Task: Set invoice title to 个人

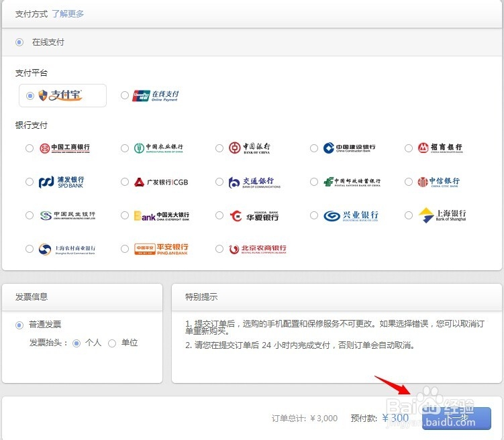Action: pos(77,343)
